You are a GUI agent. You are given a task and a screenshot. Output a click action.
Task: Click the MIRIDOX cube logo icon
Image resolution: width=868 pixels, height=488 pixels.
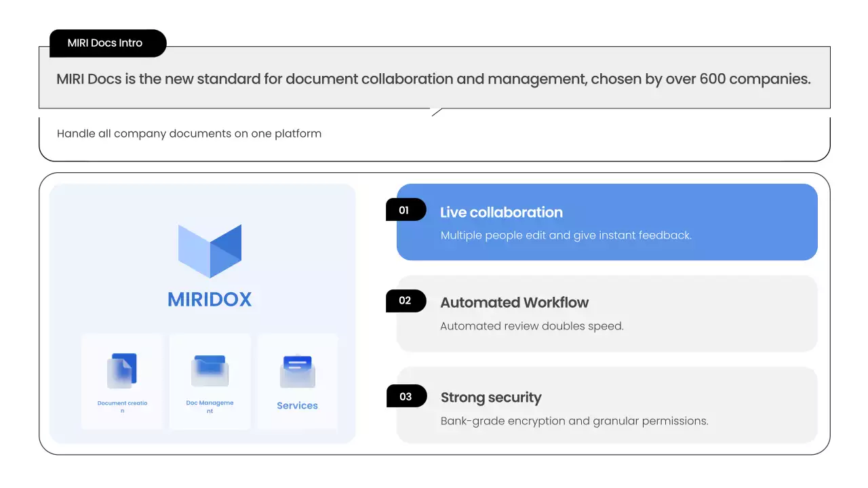pos(210,251)
